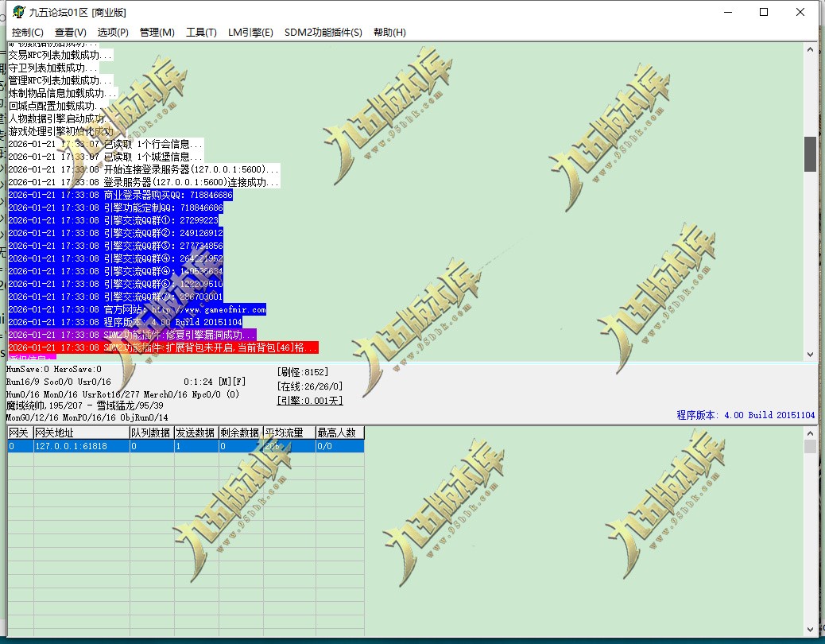Click the 0:1:24 [M][F] uptime text
Viewport: 825px width, 644px height.
tap(215, 382)
